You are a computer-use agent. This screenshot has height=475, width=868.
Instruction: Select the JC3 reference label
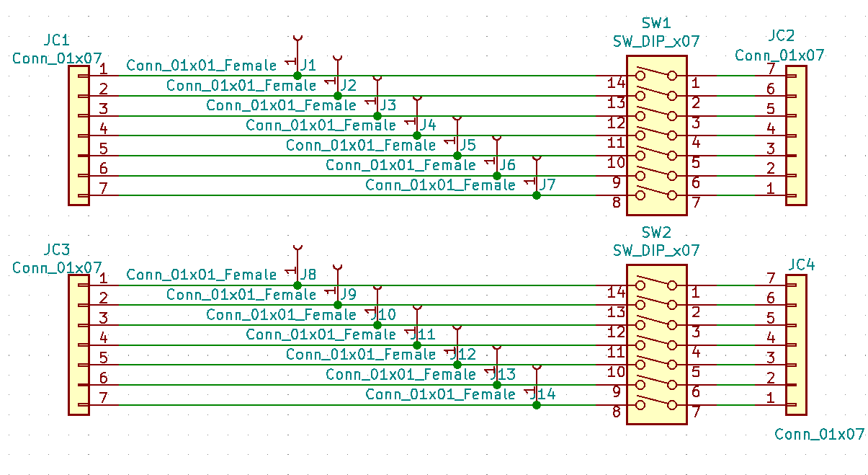(57, 249)
